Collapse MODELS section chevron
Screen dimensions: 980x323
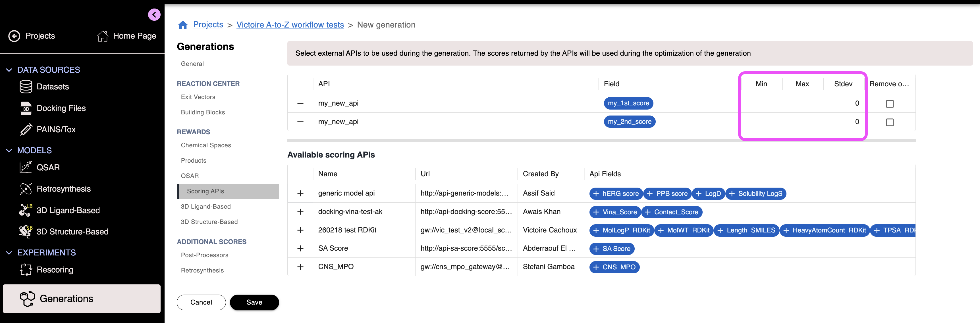[x=9, y=150]
